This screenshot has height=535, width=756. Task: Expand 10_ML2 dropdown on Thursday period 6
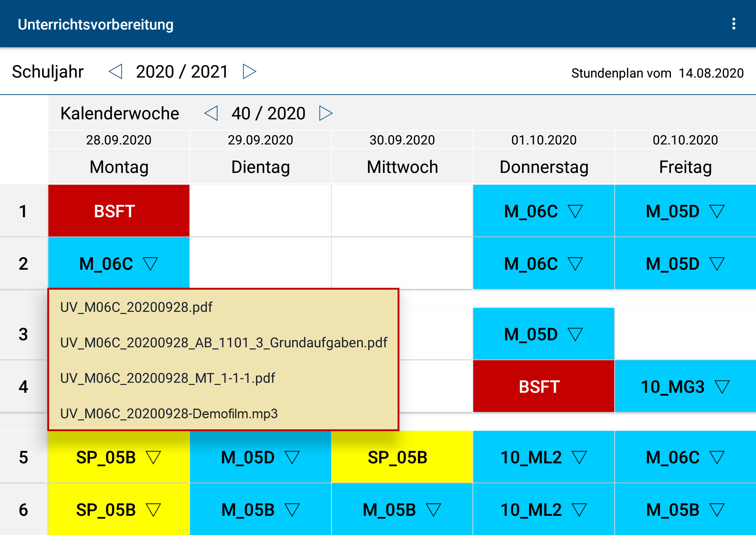pos(579,510)
